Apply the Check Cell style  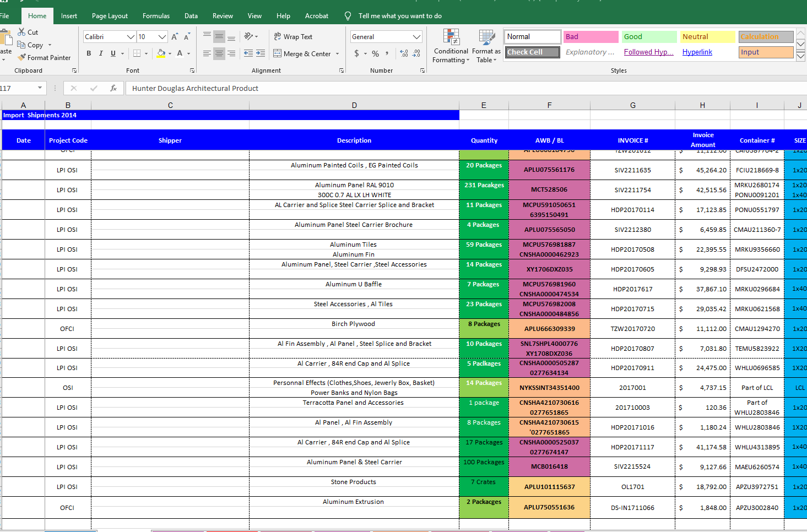click(x=532, y=52)
